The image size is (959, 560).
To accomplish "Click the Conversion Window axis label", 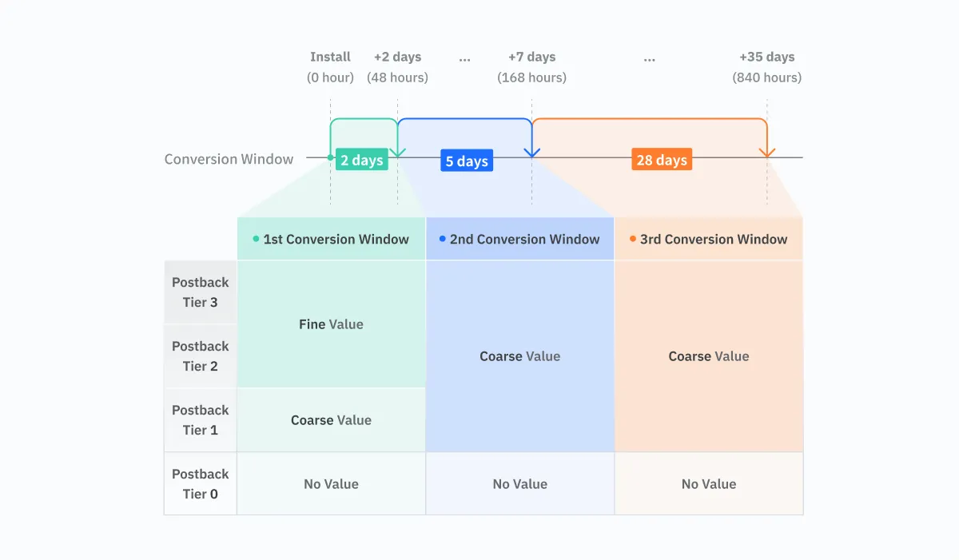I will pos(229,159).
